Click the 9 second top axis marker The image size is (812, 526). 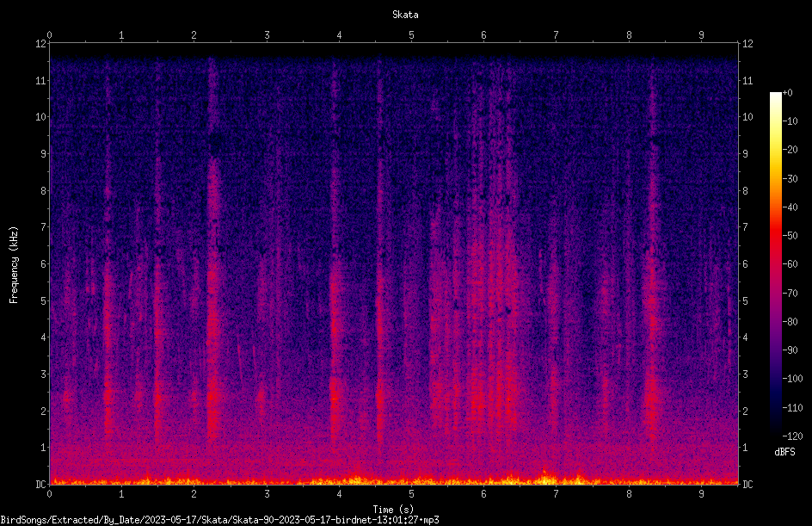point(701,35)
